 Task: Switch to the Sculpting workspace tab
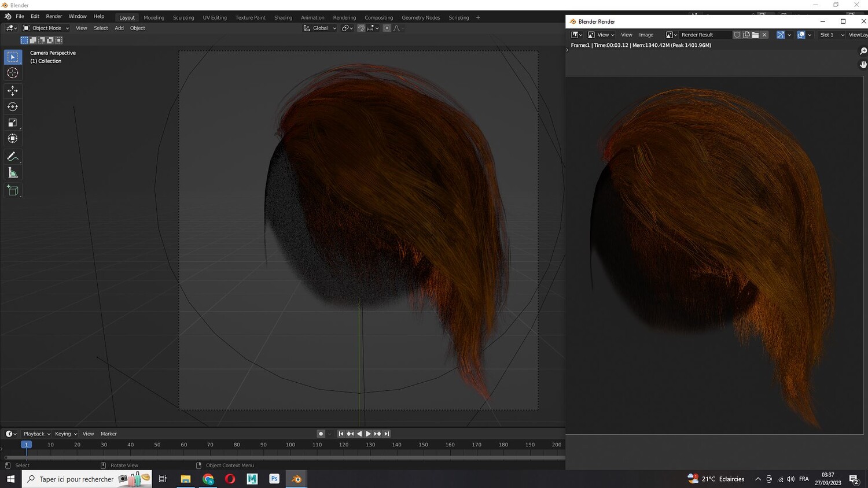pyautogui.click(x=183, y=17)
